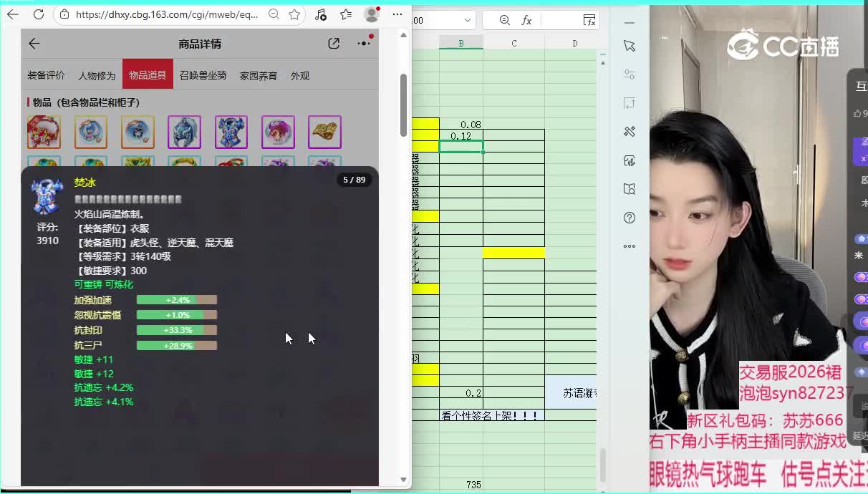Screen dimensions: 868x494
Task: Open the leaf style icon in the sidebar
Action: click(x=630, y=160)
